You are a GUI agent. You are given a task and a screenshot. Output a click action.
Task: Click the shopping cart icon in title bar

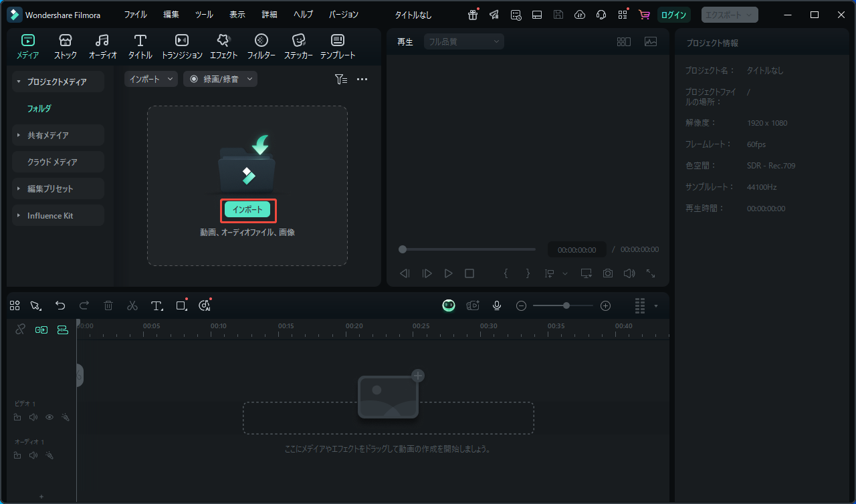643,14
